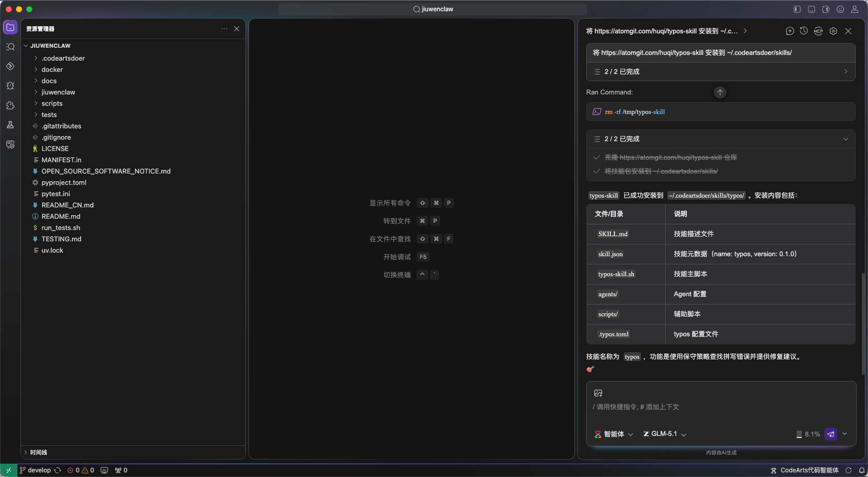
Task: Open OPEN_SOURCE_SOFTWARE_NOTICE.md file
Action: click(x=133, y=171)
